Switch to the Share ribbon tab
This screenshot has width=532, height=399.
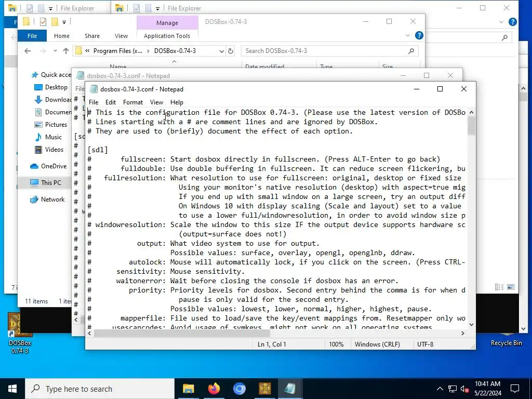click(x=92, y=36)
